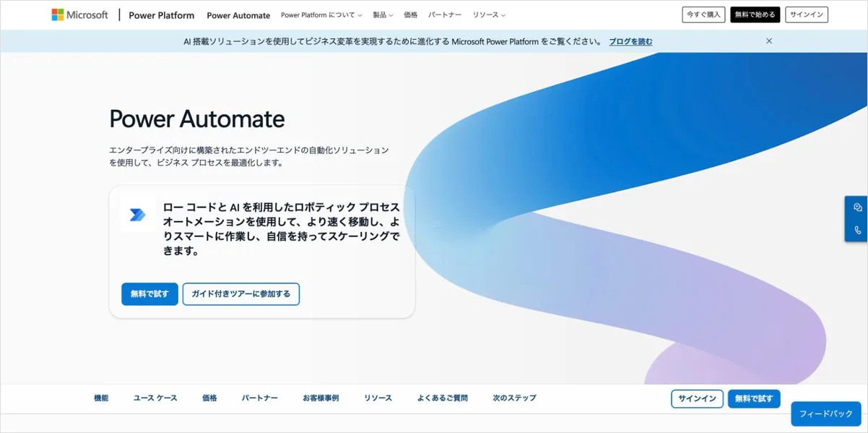Click the banner text about AI 搭載ソリューション
The height and width of the screenshot is (433, 868).
[393, 41]
